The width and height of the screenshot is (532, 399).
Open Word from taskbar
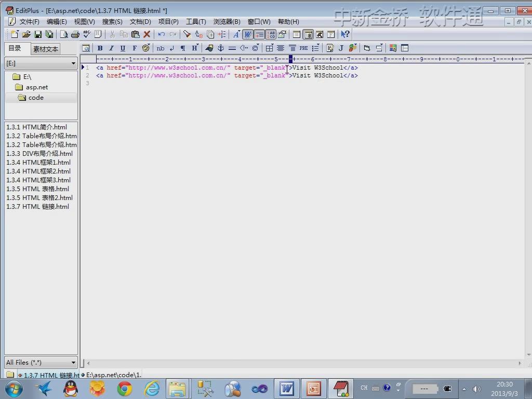click(287, 389)
